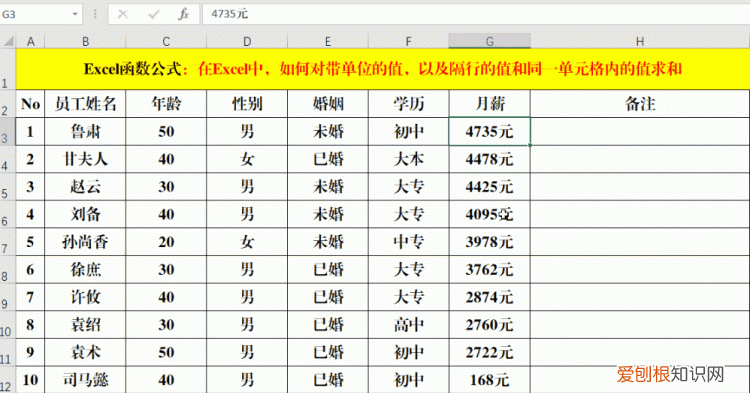The height and width of the screenshot is (393, 750).
Task: Click the 员工姓名 header cell
Action: pyautogui.click(x=86, y=104)
